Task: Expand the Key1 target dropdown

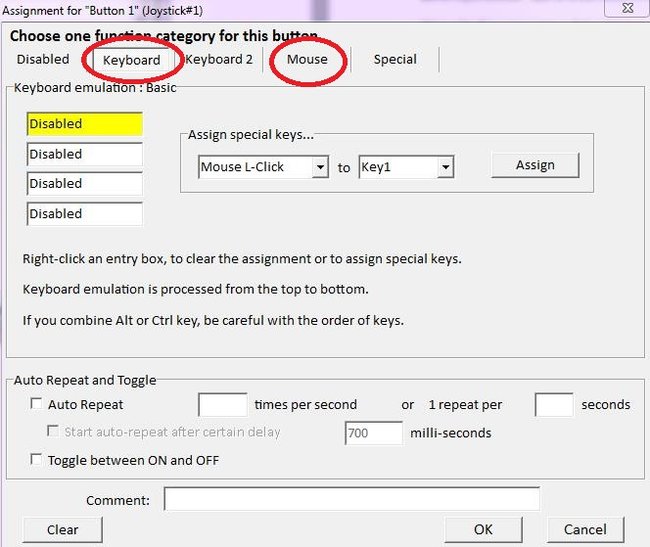Action: click(x=445, y=167)
